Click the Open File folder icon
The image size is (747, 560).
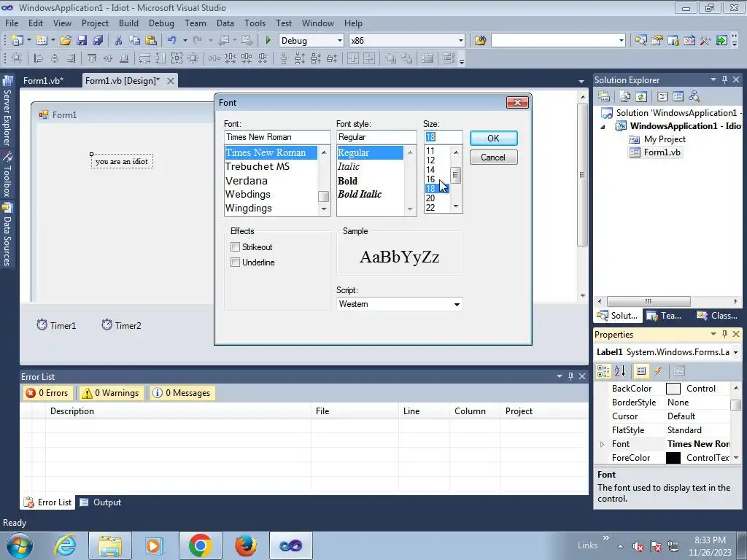point(65,41)
